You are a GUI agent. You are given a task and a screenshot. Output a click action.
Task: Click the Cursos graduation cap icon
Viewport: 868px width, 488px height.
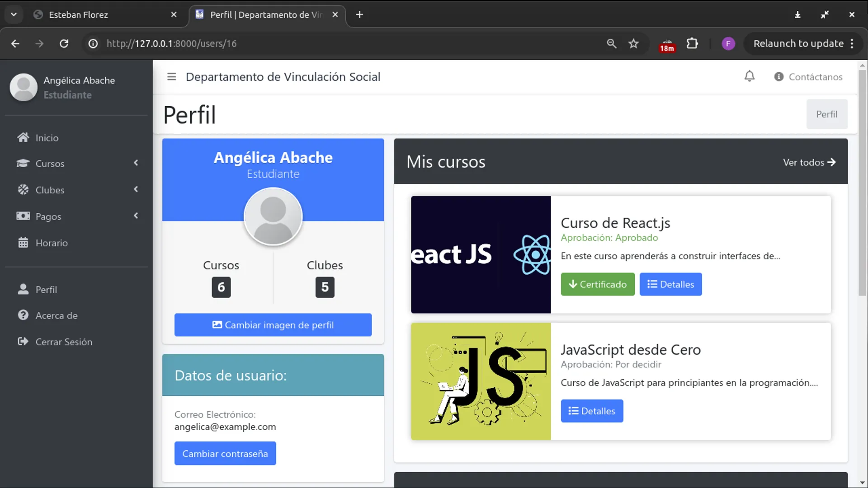click(x=23, y=164)
